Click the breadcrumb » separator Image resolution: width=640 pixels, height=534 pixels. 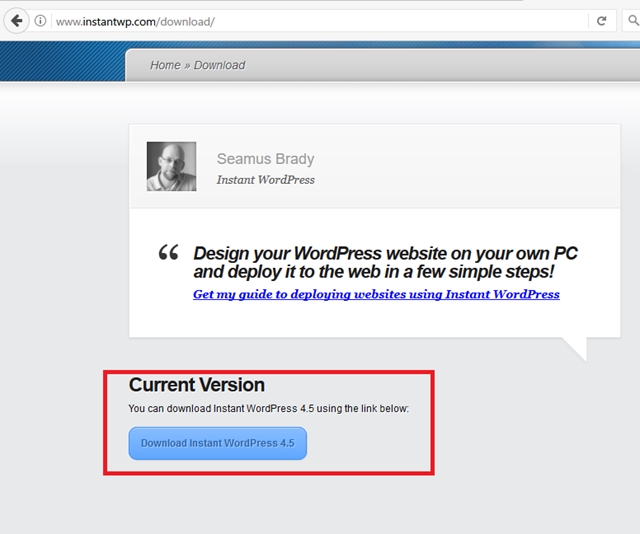pyautogui.click(x=187, y=65)
